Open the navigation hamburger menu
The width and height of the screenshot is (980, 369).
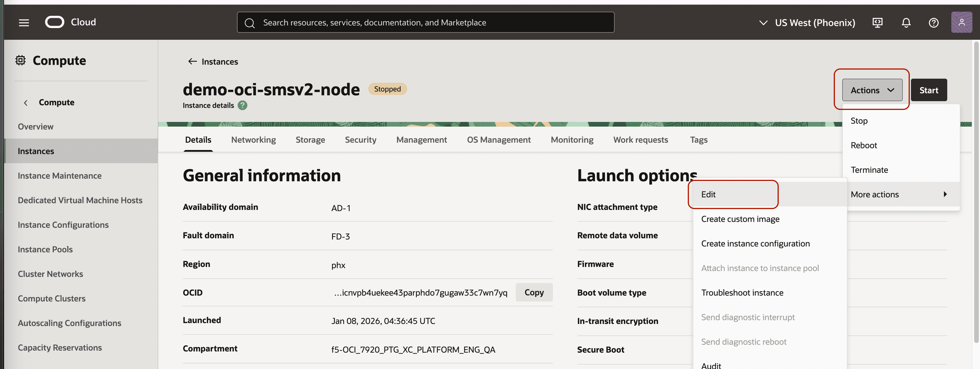[24, 22]
